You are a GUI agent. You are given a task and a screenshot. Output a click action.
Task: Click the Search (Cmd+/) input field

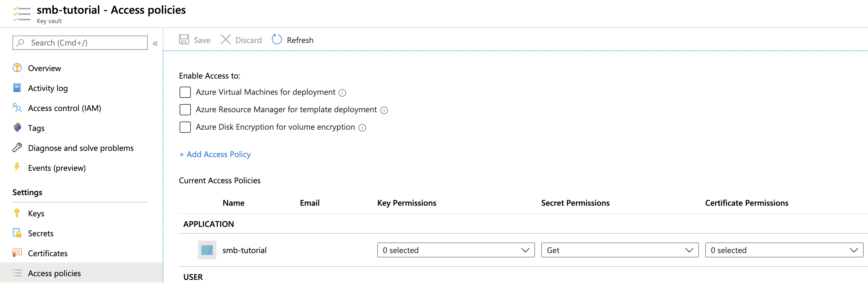(x=80, y=43)
